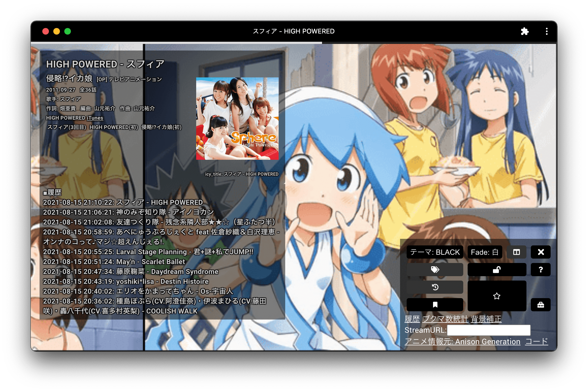
Task: Open the ブクマ数統計 link
Action: click(445, 319)
